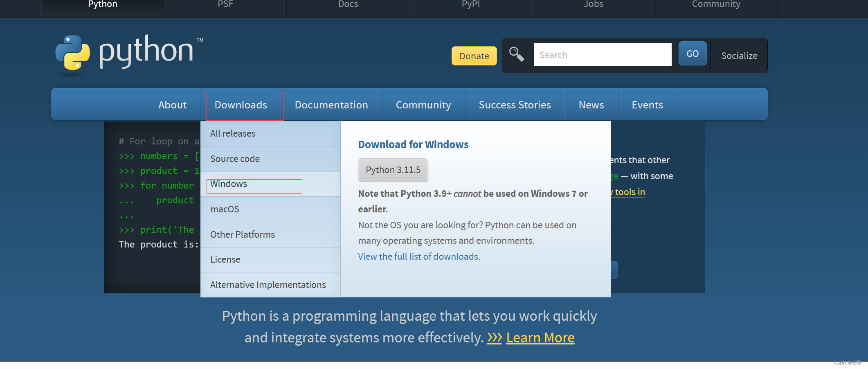
Task: Click the magnifying glass search icon
Action: (x=517, y=54)
